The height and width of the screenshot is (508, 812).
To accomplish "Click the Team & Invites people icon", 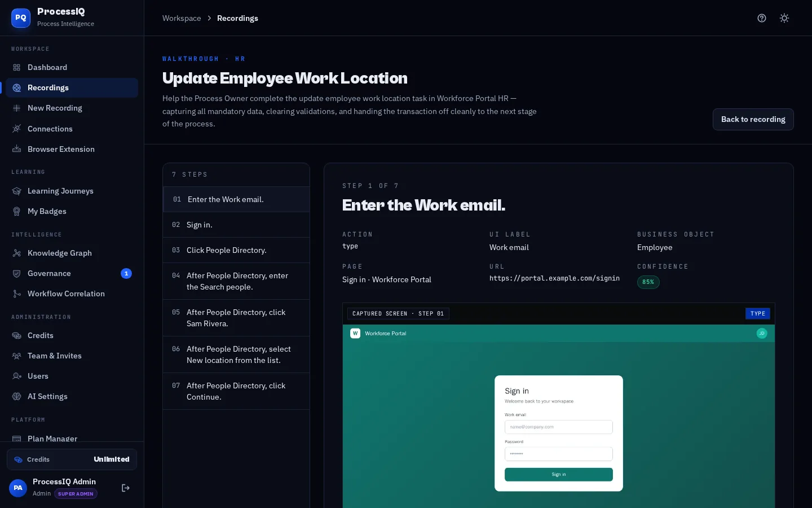I will click(x=17, y=356).
